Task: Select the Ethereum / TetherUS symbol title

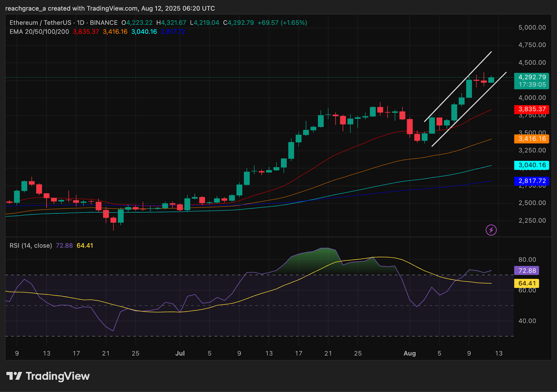Action: click(40, 23)
